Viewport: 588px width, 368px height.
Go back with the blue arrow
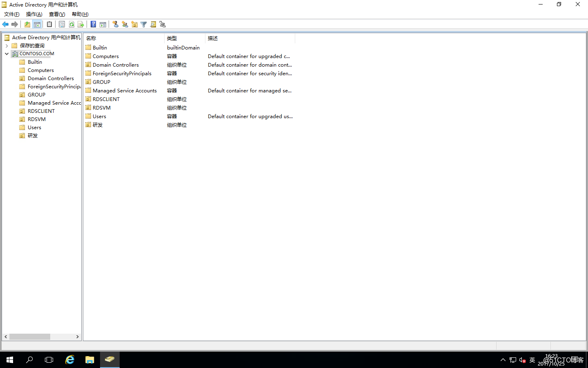point(5,25)
